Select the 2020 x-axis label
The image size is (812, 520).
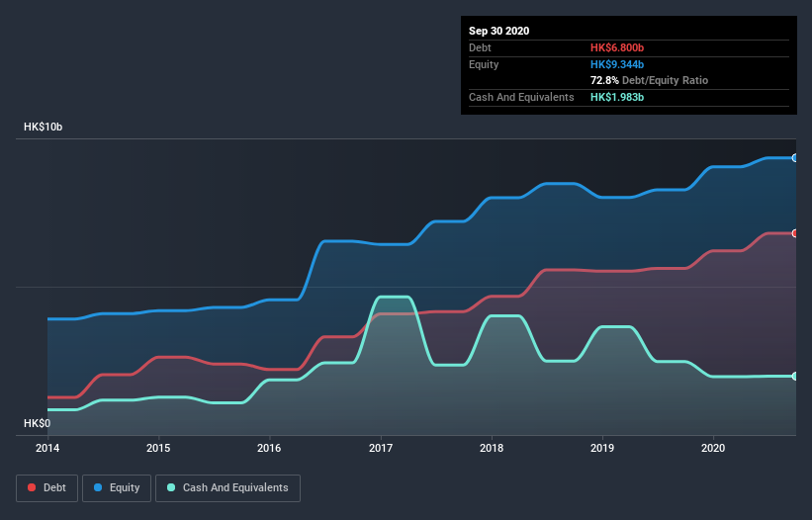coord(713,448)
